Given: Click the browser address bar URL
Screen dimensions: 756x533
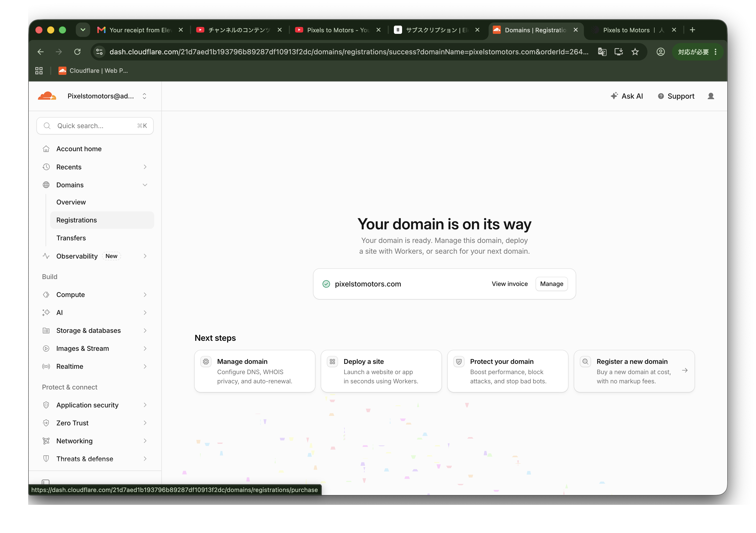Looking at the screenshot, I should (349, 52).
